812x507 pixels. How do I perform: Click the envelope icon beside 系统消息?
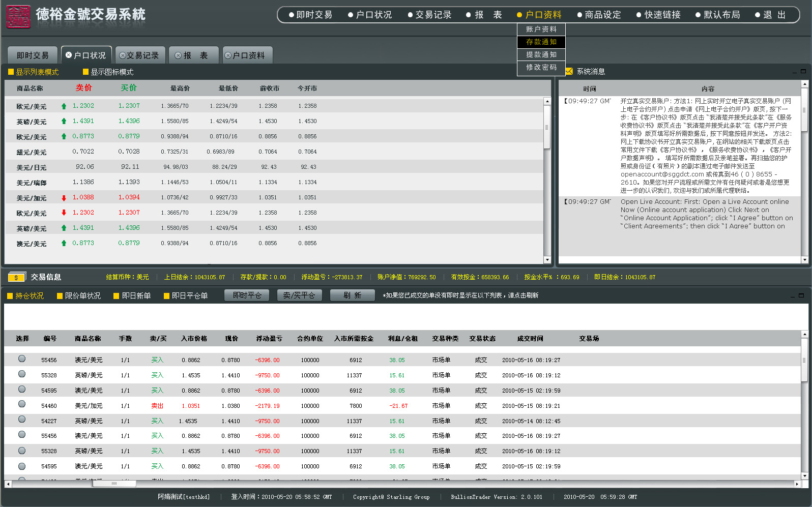pyautogui.click(x=569, y=71)
